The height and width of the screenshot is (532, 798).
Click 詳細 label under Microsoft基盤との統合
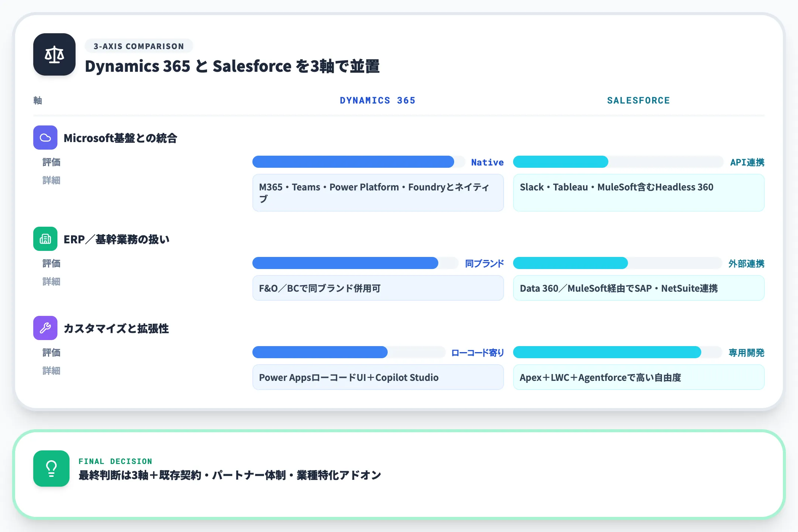click(51, 180)
